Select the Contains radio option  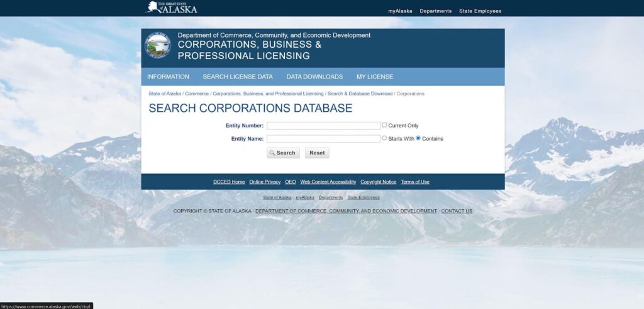click(418, 138)
